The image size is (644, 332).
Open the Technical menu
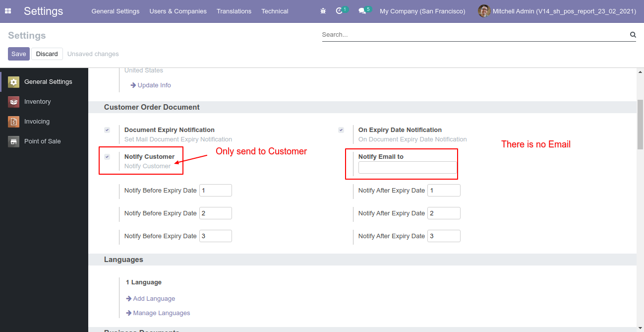[x=275, y=11]
